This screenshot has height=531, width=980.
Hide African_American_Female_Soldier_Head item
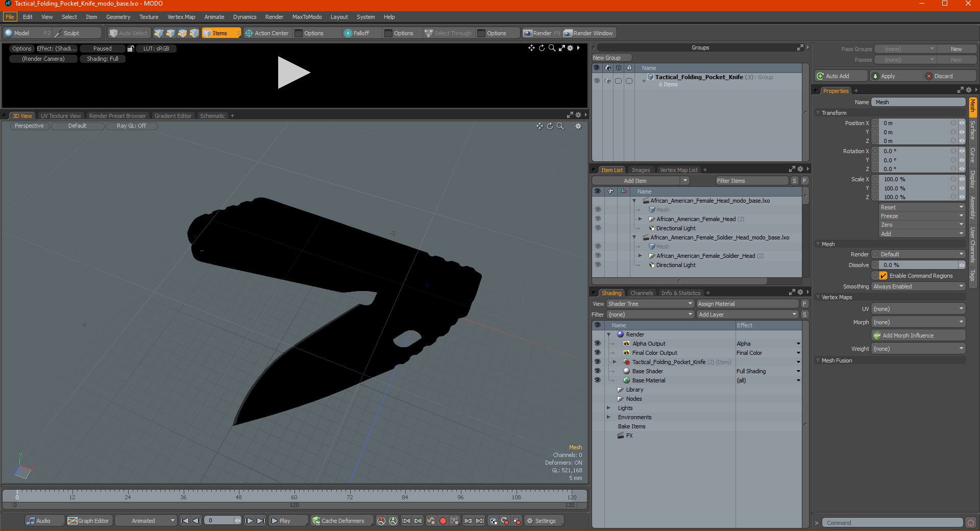pyautogui.click(x=597, y=256)
